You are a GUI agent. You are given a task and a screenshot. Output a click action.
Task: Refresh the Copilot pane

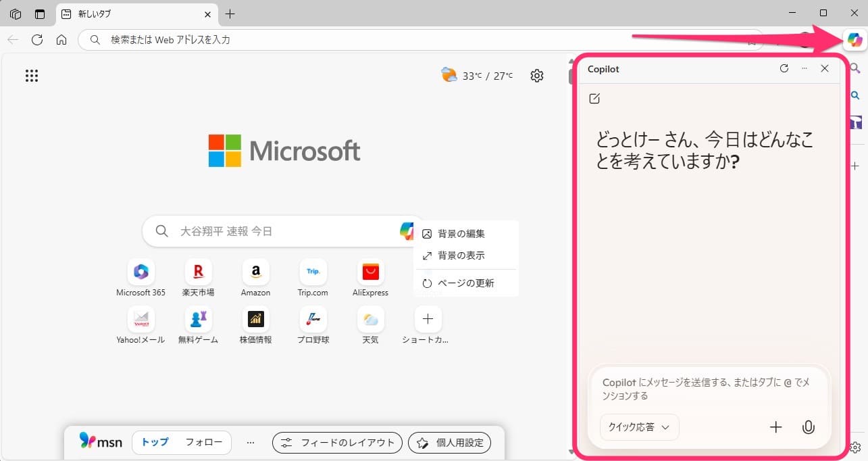(x=784, y=68)
